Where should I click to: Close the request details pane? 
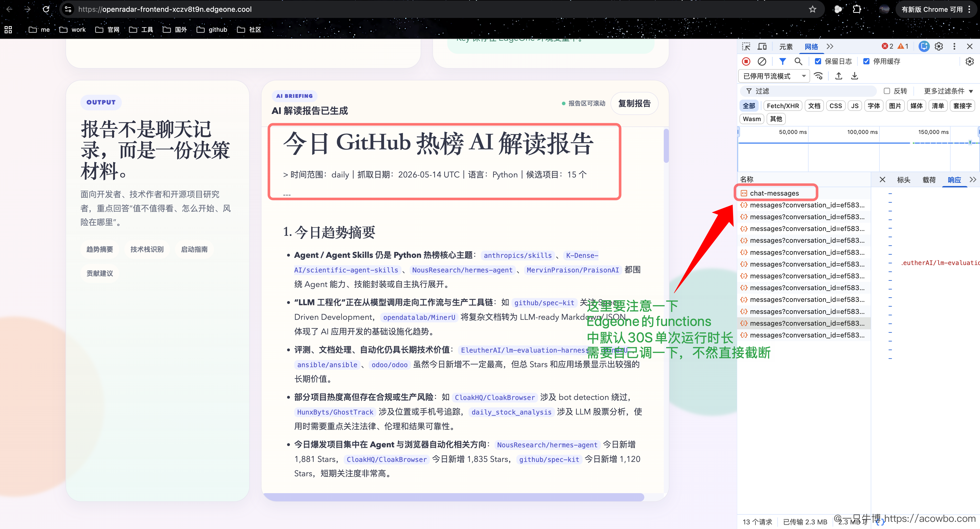[x=883, y=180]
